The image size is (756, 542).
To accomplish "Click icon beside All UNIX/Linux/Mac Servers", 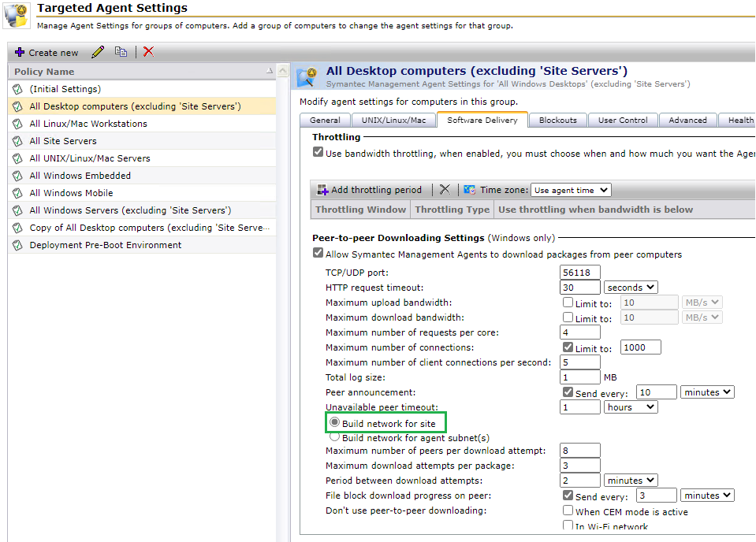I will (x=18, y=158).
